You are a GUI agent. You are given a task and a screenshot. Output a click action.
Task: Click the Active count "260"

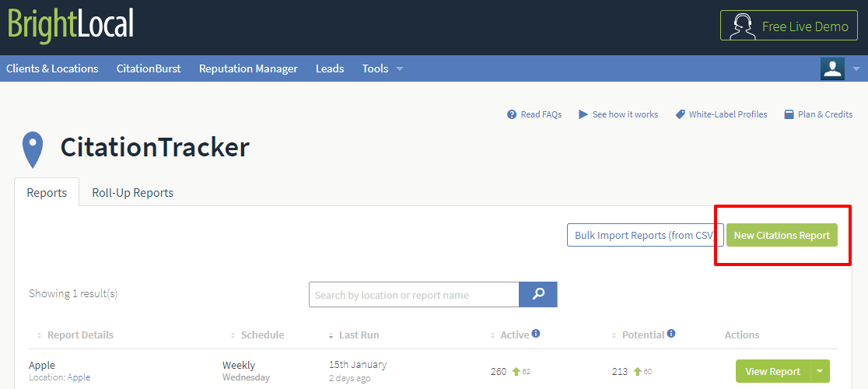coord(499,371)
